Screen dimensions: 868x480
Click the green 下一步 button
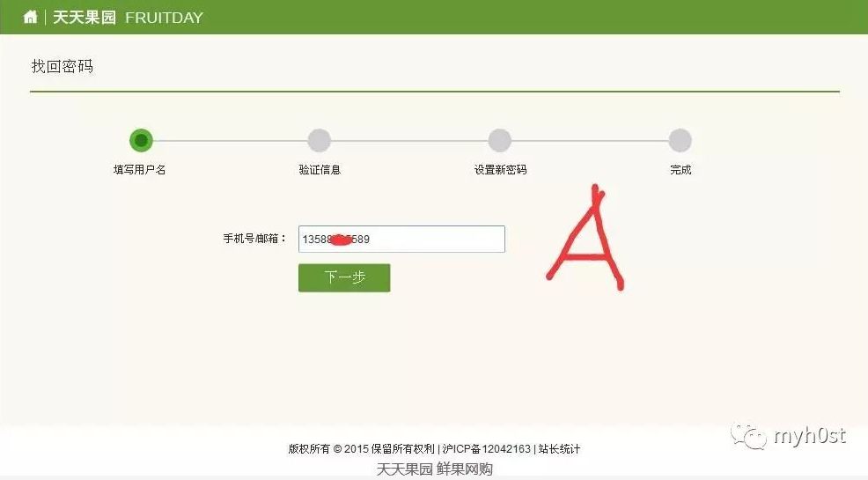[x=344, y=277]
